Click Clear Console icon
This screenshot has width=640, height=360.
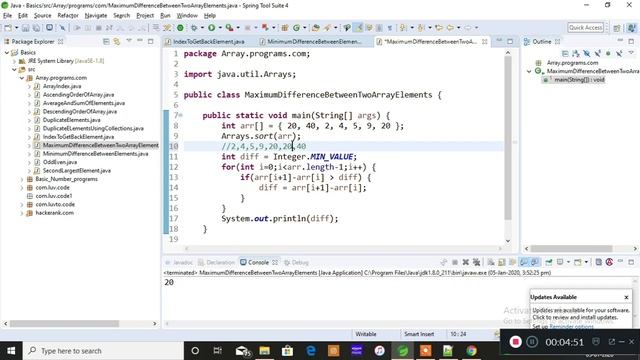(491, 262)
